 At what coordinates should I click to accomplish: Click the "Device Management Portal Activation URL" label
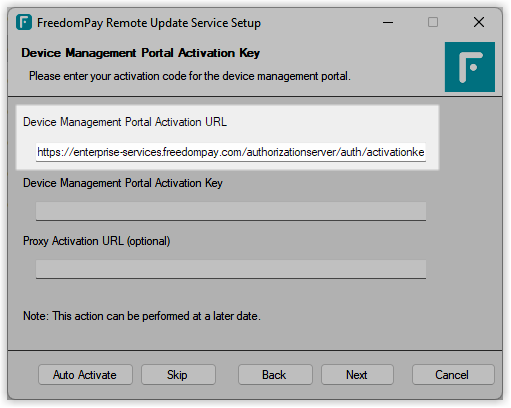(125, 122)
